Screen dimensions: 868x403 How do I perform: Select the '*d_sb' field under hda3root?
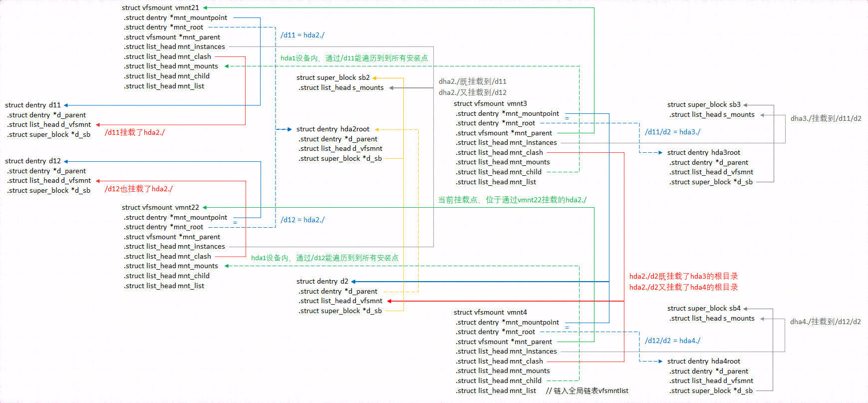711,182
